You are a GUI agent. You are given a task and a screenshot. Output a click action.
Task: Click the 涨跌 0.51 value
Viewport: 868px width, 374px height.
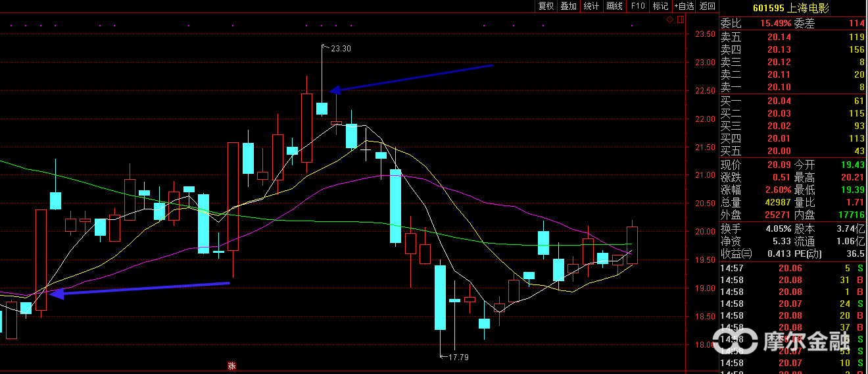782,177
